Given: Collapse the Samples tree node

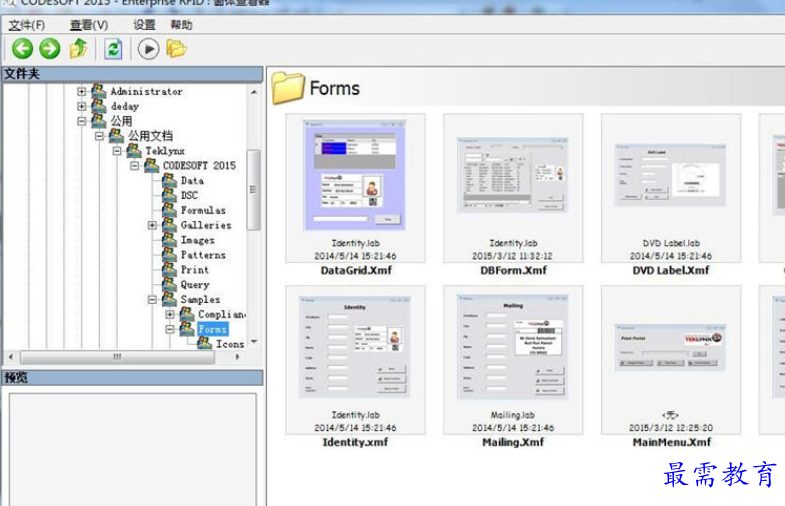Looking at the screenshot, I should click(x=152, y=299).
